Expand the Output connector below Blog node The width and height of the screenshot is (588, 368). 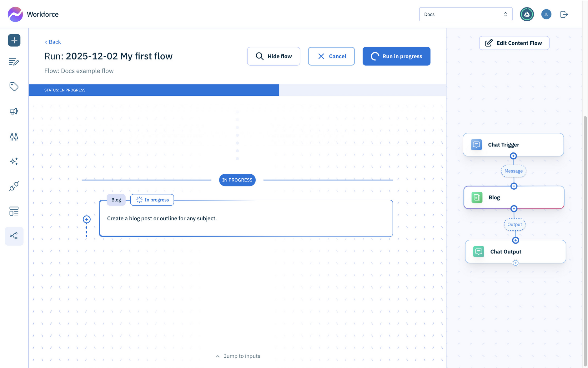515,224
